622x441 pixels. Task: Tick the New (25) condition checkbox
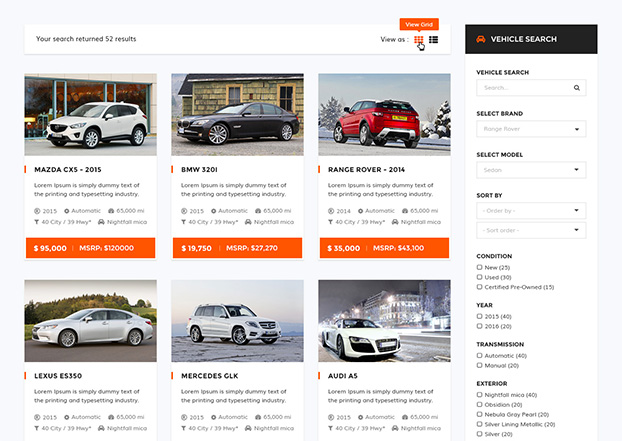coord(479,267)
